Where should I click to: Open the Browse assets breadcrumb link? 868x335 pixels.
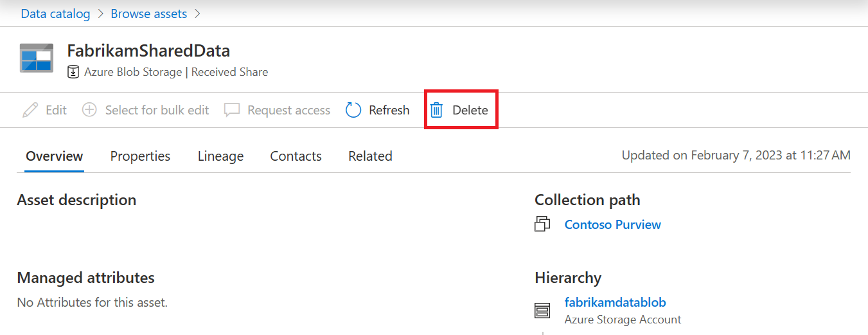pos(149,14)
